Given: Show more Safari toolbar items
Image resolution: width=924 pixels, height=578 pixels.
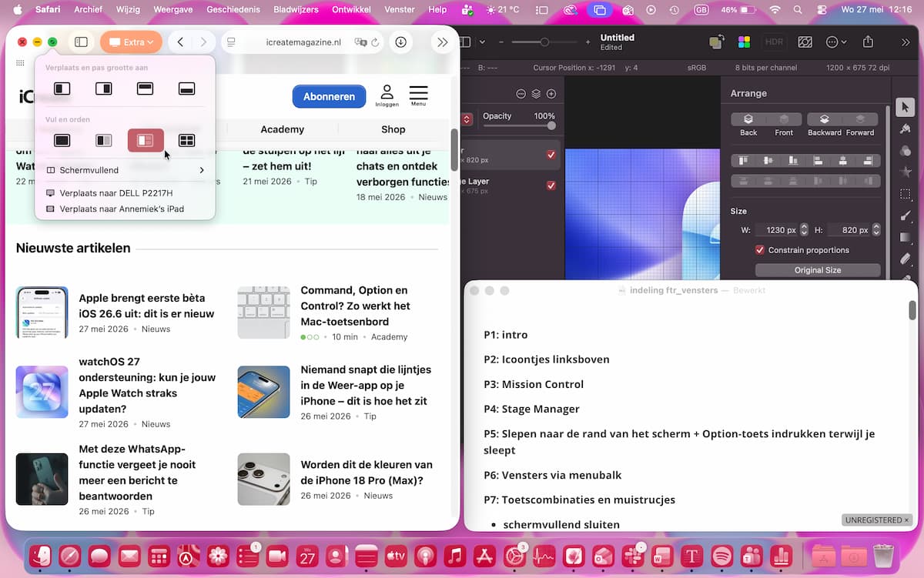Looking at the screenshot, I should [x=442, y=42].
